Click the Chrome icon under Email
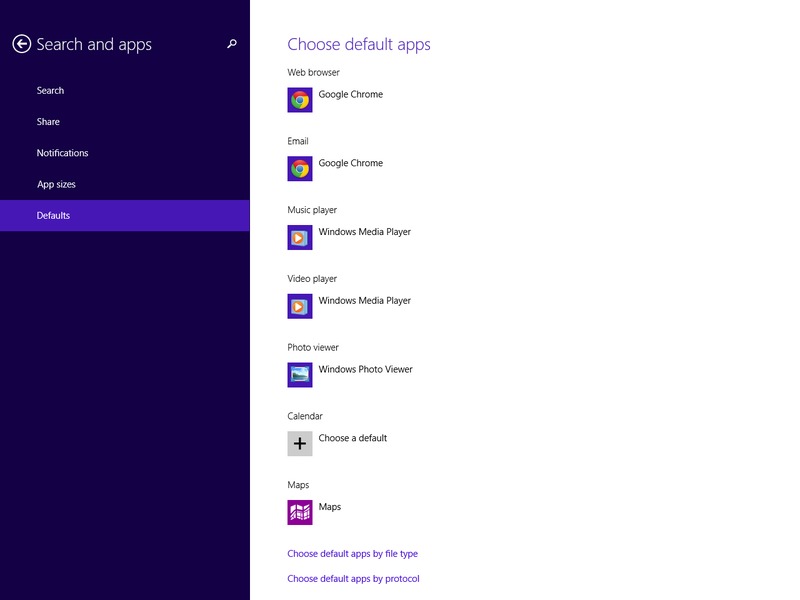Viewport: 800px width, 600px height. pos(300,169)
